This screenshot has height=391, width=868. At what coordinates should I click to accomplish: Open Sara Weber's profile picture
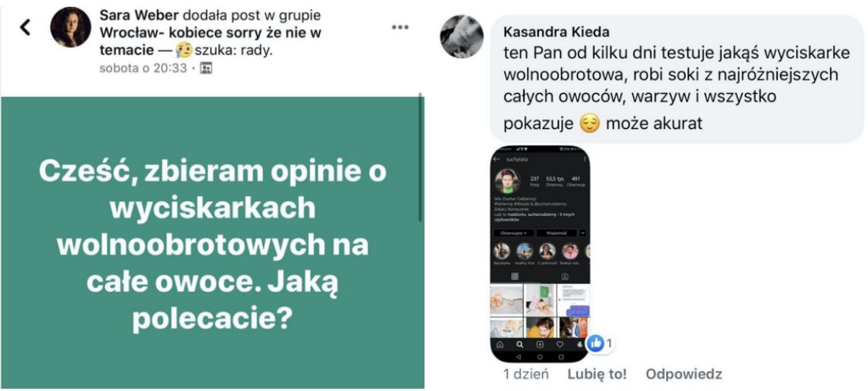pyautogui.click(x=71, y=27)
